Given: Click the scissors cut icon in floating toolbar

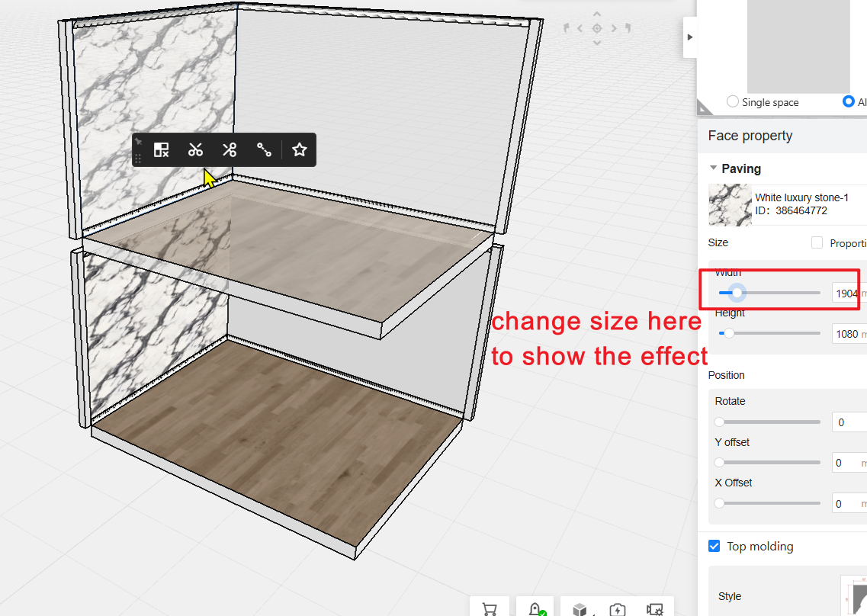Looking at the screenshot, I should coord(195,150).
